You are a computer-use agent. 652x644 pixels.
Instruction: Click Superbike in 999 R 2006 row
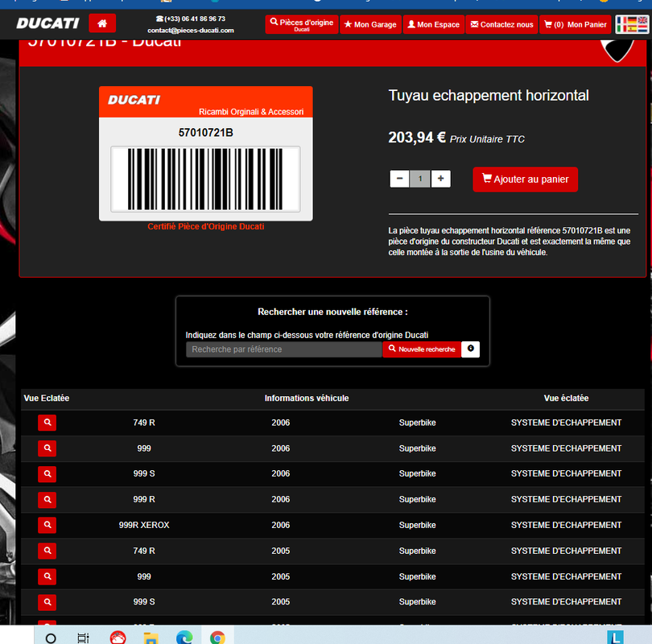tap(417, 499)
